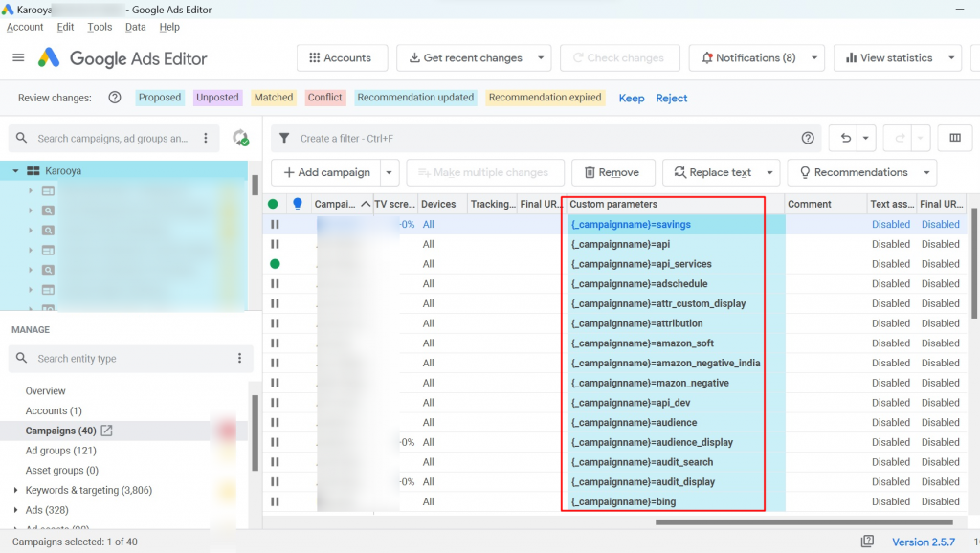Click the Reject link

(x=671, y=99)
